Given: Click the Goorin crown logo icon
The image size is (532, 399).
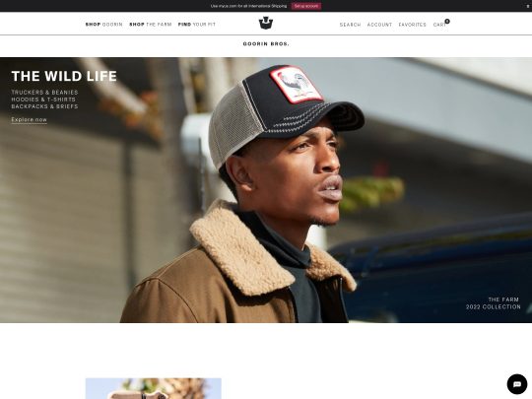Looking at the screenshot, I should click(x=266, y=23).
